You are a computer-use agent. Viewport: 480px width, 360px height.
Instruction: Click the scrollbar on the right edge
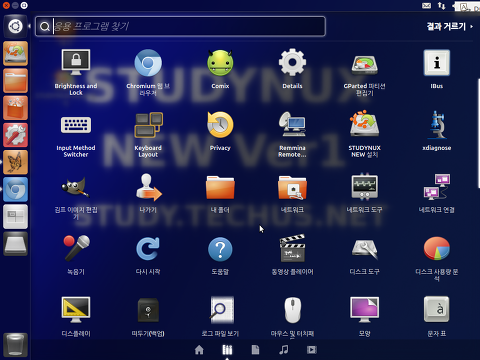click(479, 133)
